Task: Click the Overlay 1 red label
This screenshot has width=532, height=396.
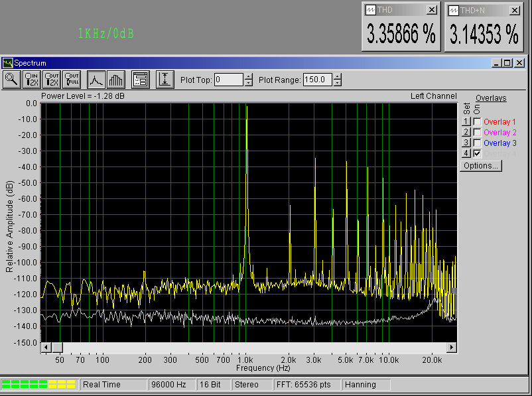Action: pos(499,122)
